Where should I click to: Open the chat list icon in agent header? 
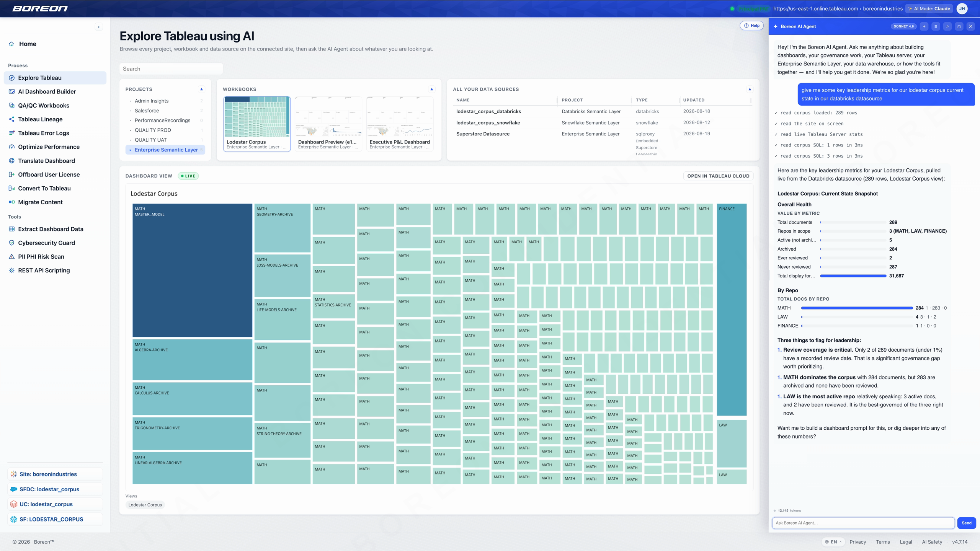coord(936,26)
